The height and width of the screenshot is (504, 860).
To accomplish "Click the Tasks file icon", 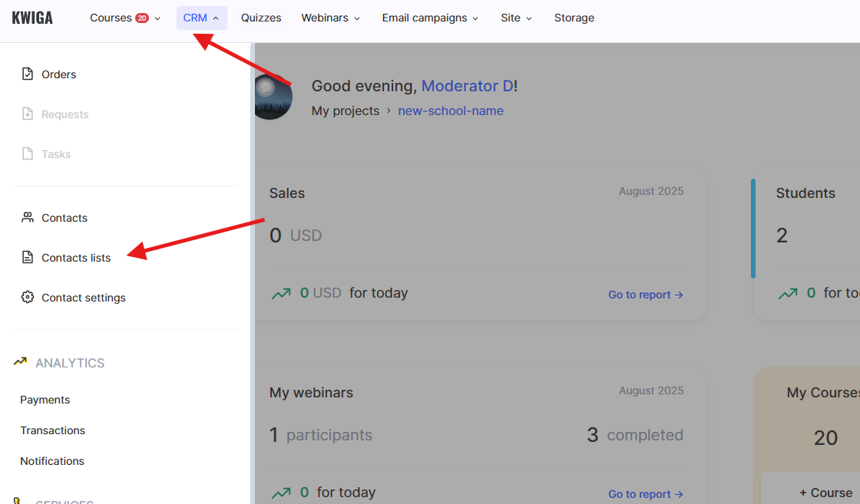I will 28,154.
